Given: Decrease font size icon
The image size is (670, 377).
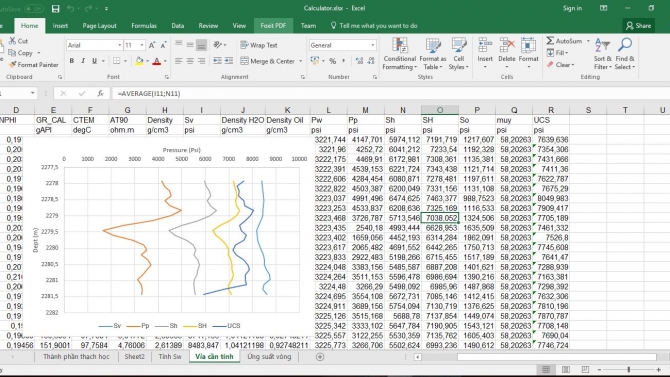Looking at the screenshot, I should [164, 45].
